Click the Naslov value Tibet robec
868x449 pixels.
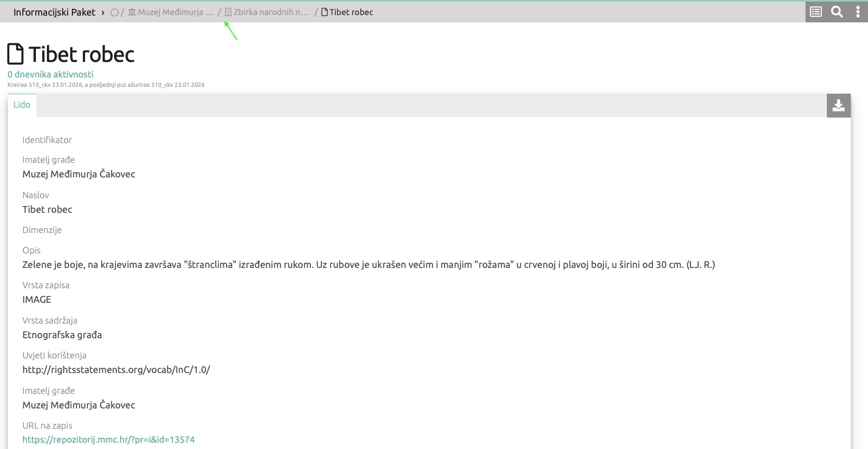(x=47, y=210)
